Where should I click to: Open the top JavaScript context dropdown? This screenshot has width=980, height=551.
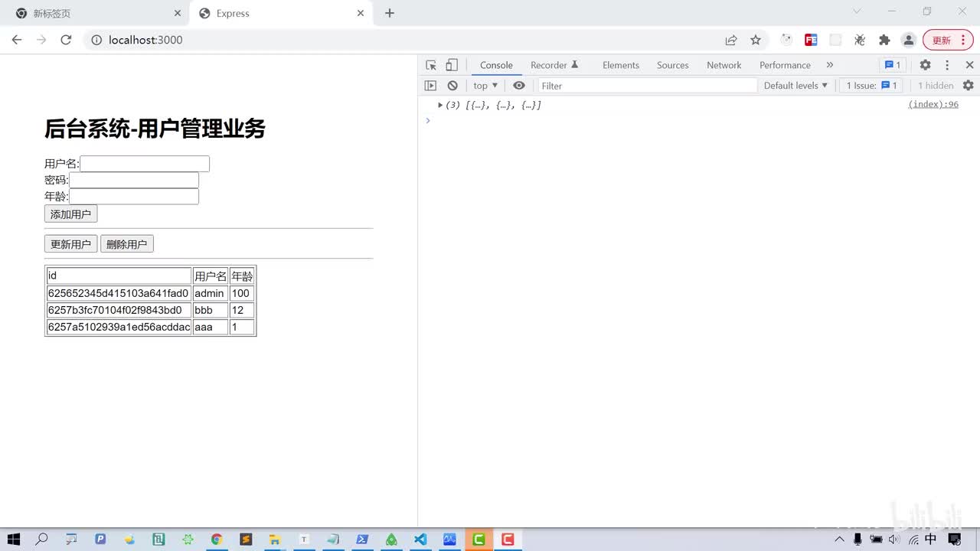coord(485,86)
